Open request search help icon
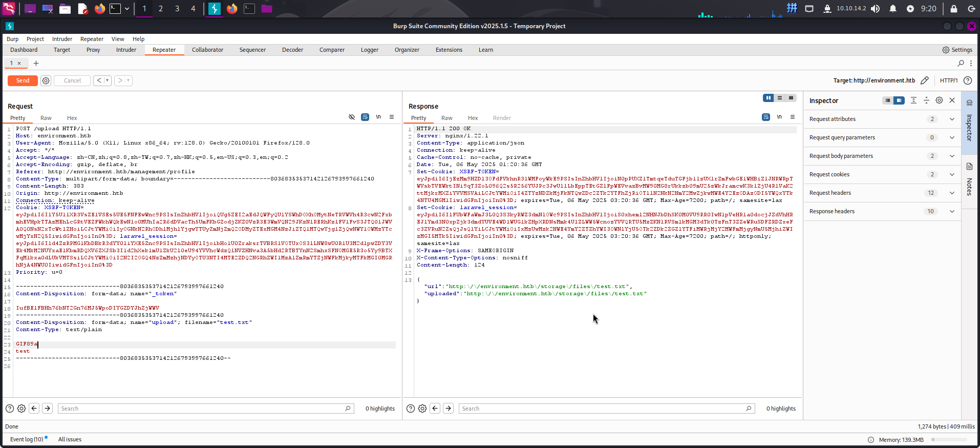The height and width of the screenshot is (448, 980). tap(9, 409)
